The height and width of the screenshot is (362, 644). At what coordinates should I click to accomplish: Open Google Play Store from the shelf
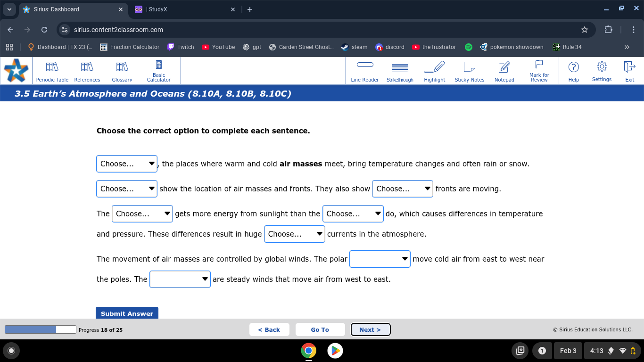pos(335,351)
